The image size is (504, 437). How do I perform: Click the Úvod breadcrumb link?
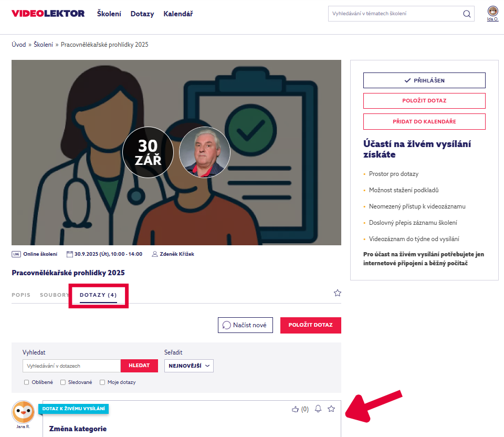[x=19, y=45]
